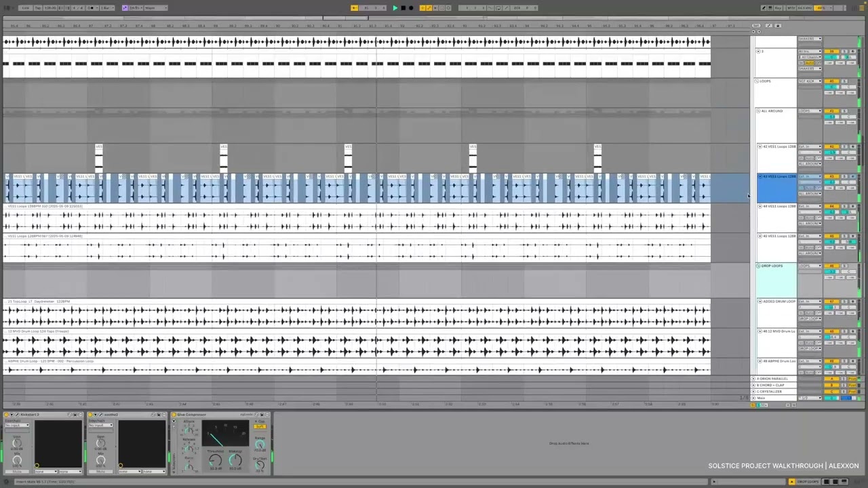Click the Glue Compressor Makeup knob
Screen dimensions: 868x488
(235, 460)
